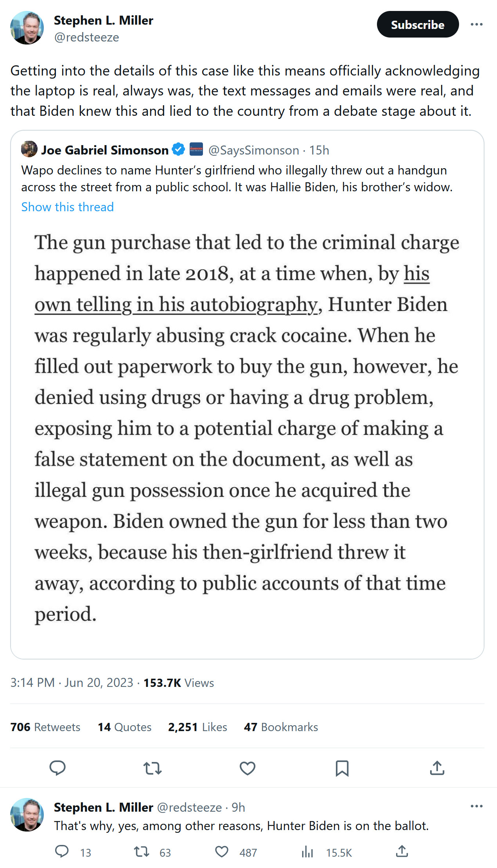Share the reply tweet
The image size is (497, 868).
pos(402,852)
